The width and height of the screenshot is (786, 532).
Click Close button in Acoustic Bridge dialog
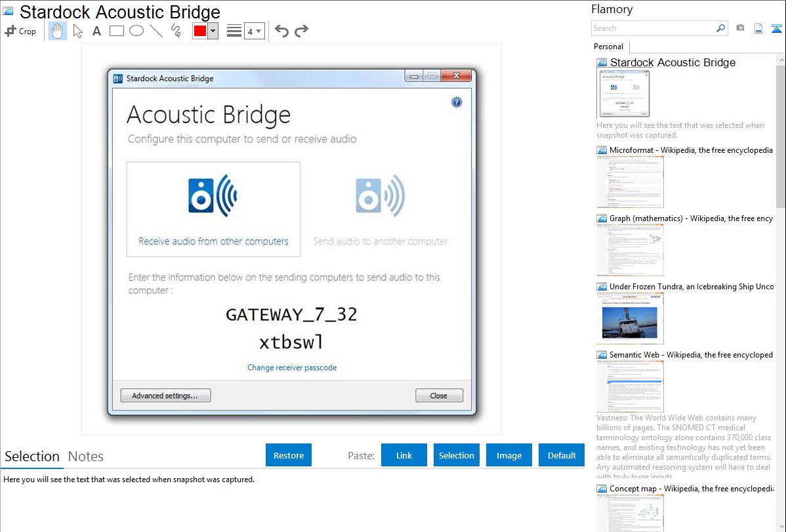point(439,396)
